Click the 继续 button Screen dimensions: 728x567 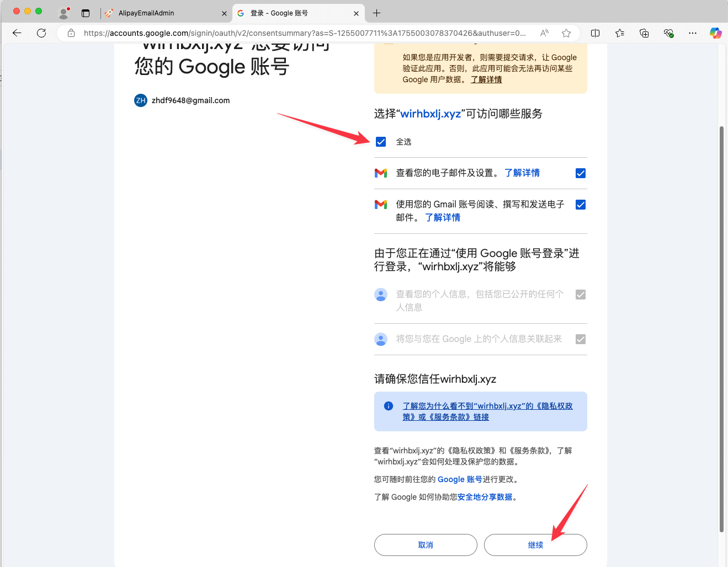coord(535,545)
